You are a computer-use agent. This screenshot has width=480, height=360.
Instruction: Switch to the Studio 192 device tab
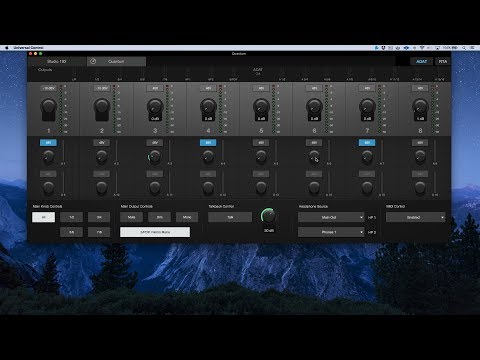pos(57,61)
